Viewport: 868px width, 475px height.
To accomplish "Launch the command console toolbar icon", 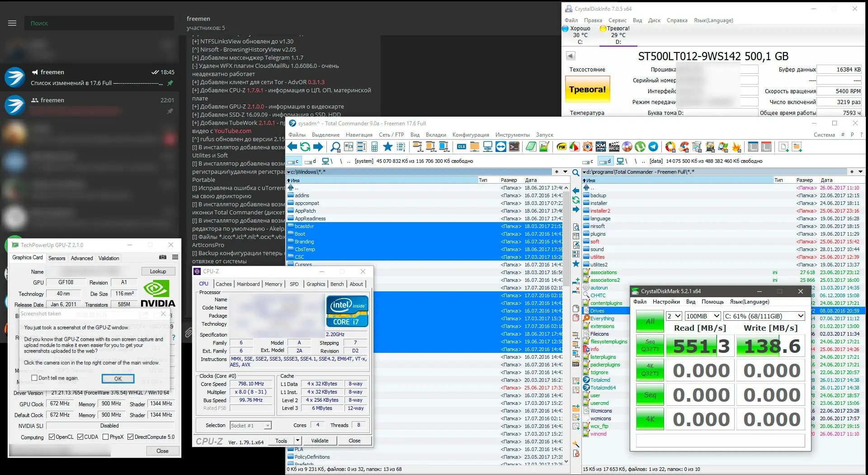I will [514, 147].
